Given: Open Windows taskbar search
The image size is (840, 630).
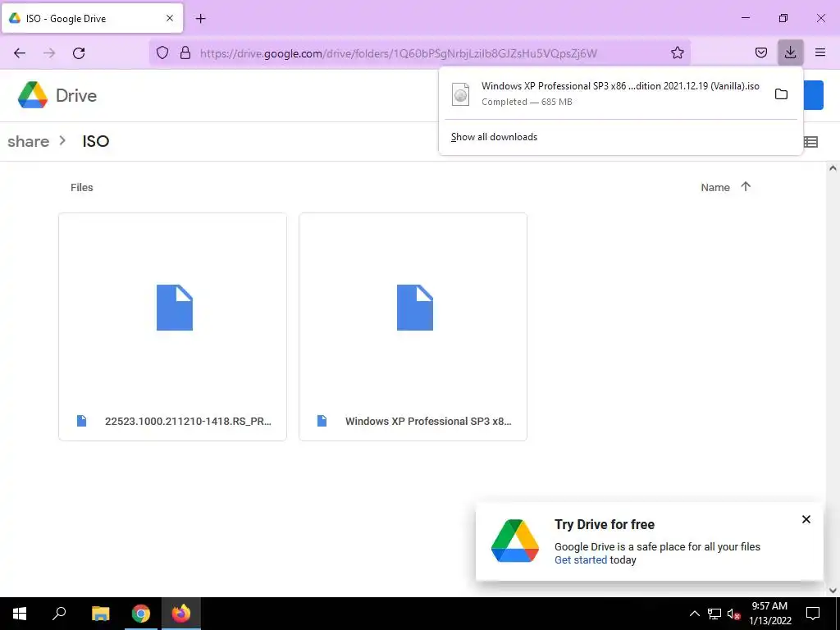Looking at the screenshot, I should pos(59,614).
